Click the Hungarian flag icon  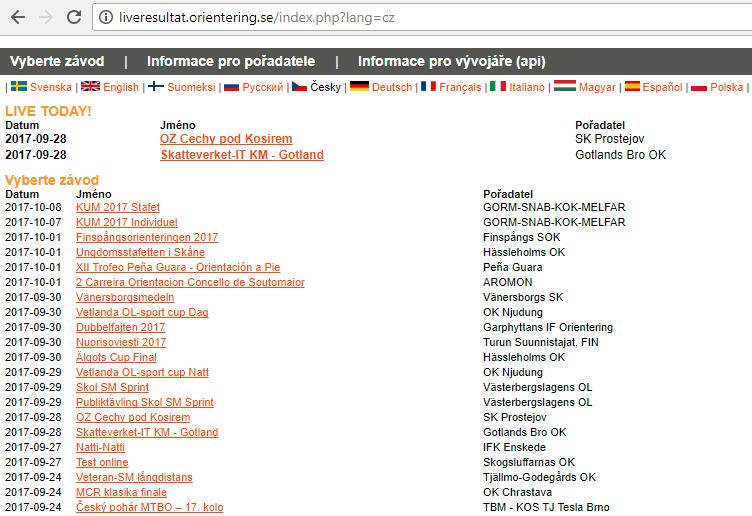tap(564, 86)
